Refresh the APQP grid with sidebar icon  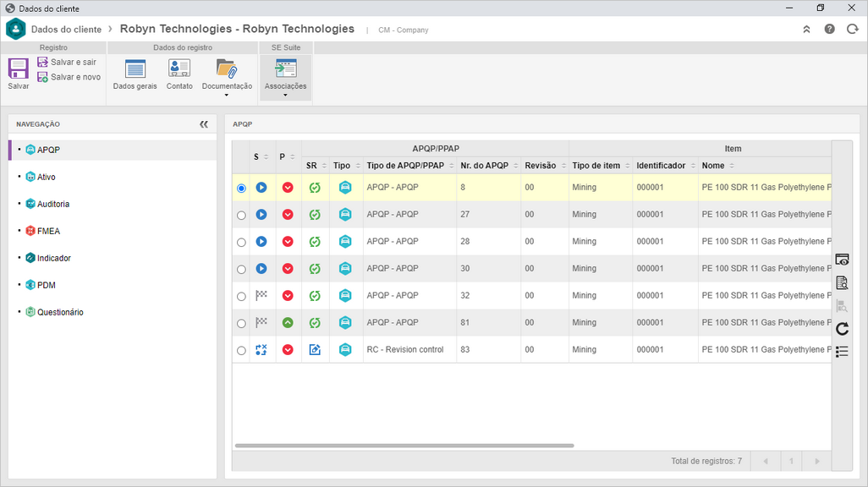[842, 329]
